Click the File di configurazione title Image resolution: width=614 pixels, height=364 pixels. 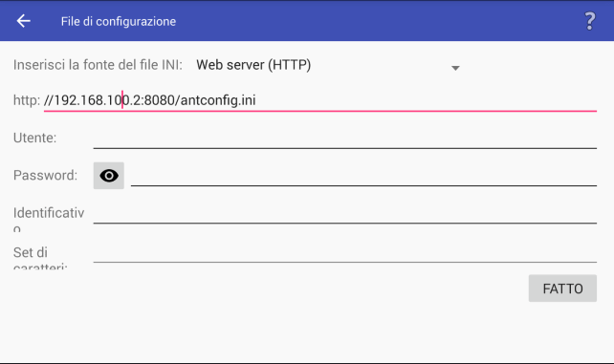pyautogui.click(x=119, y=22)
